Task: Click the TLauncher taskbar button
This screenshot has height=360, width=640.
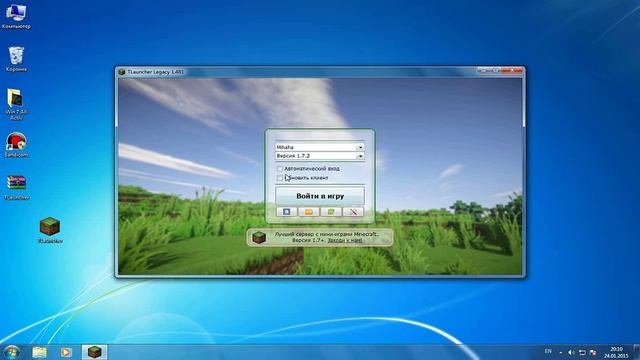Action: [94, 352]
